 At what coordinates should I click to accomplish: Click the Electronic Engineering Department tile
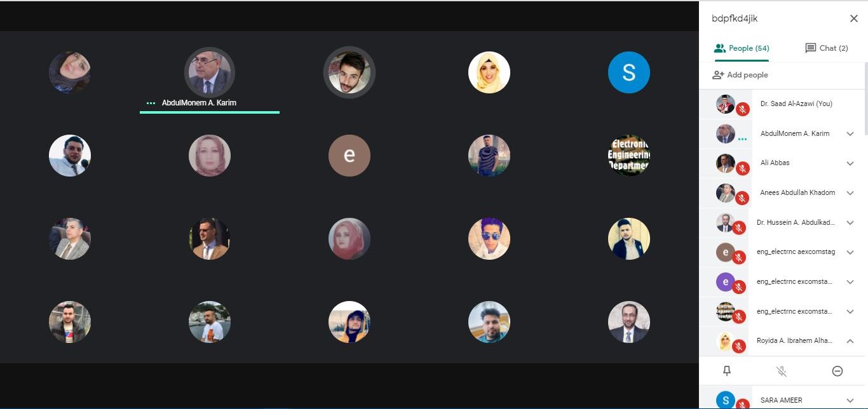(x=629, y=155)
